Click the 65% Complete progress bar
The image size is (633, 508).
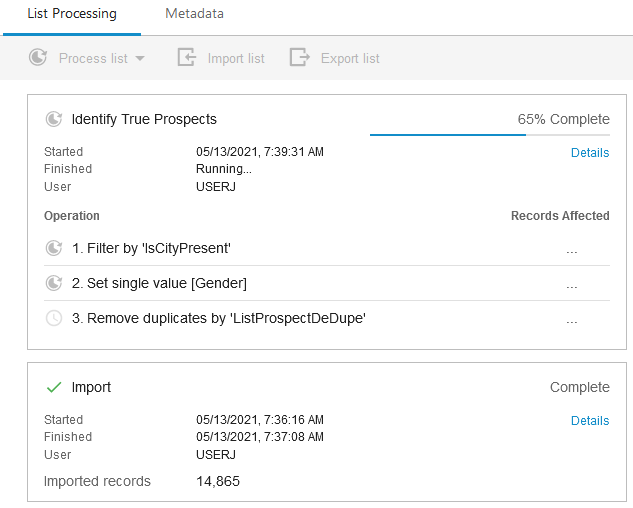pyautogui.click(x=489, y=134)
